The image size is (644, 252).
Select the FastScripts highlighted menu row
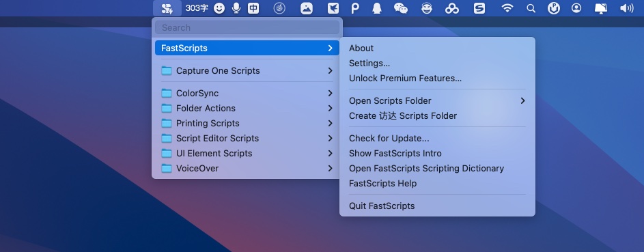247,48
